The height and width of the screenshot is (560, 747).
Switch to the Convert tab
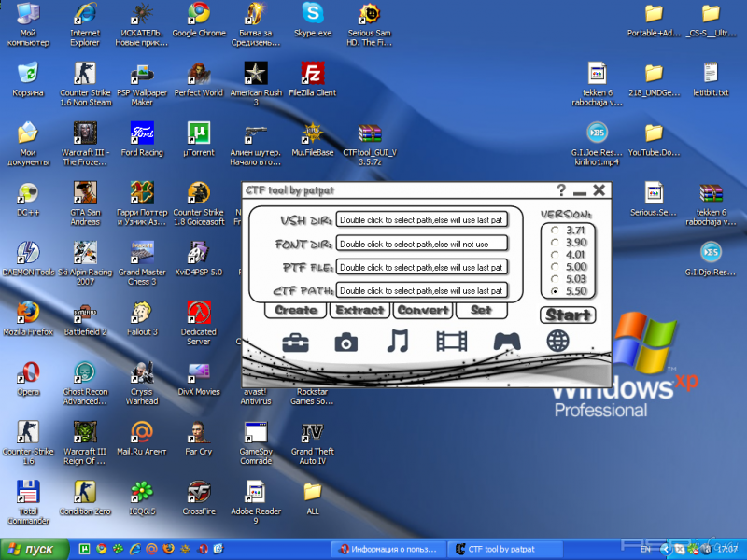coord(423,310)
